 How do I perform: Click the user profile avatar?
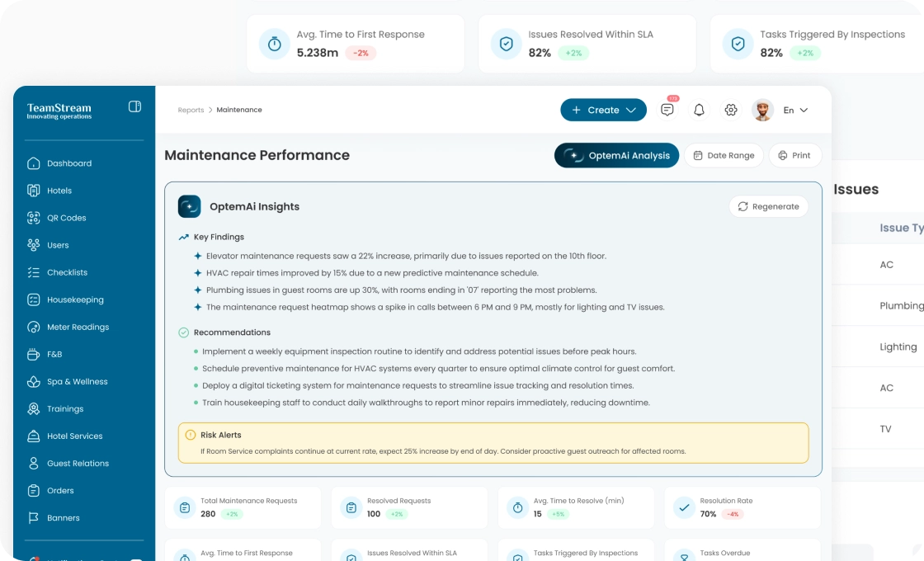pyautogui.click(x=762, y=110)
